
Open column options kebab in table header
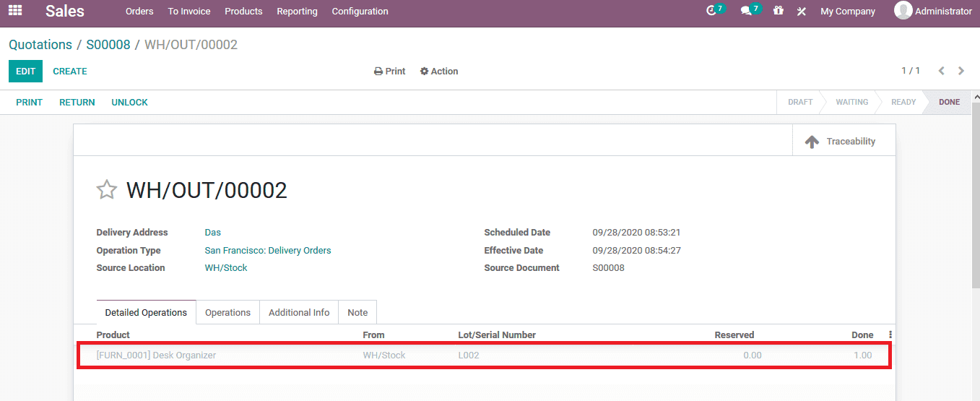pos(890,335)
